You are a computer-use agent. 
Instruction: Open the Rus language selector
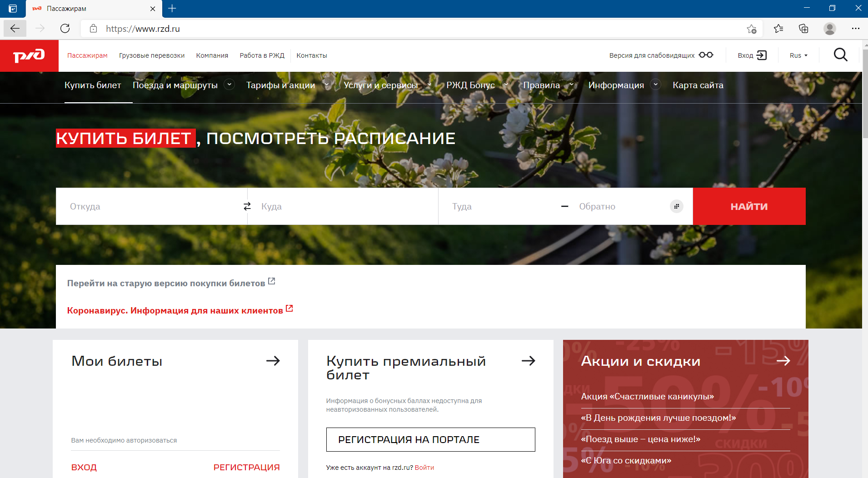coord(798,55)
